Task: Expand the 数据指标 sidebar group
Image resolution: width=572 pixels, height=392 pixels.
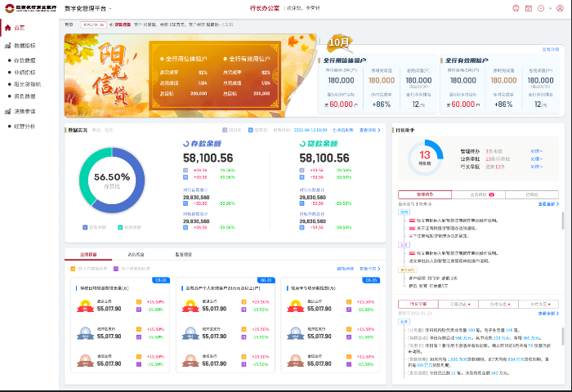Action: coord(25,46)
